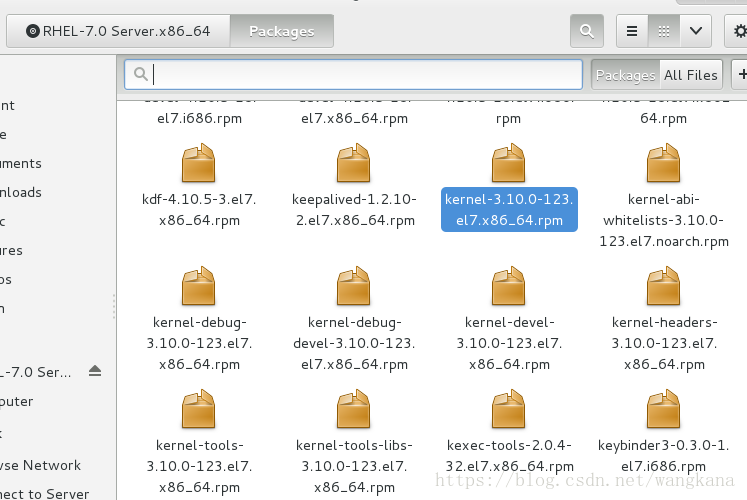Image resolution: width=747 pixels, height=500 pixels.
Task: Select keepalived-1.2.10-2.el7 package icon
Action: 353,163
